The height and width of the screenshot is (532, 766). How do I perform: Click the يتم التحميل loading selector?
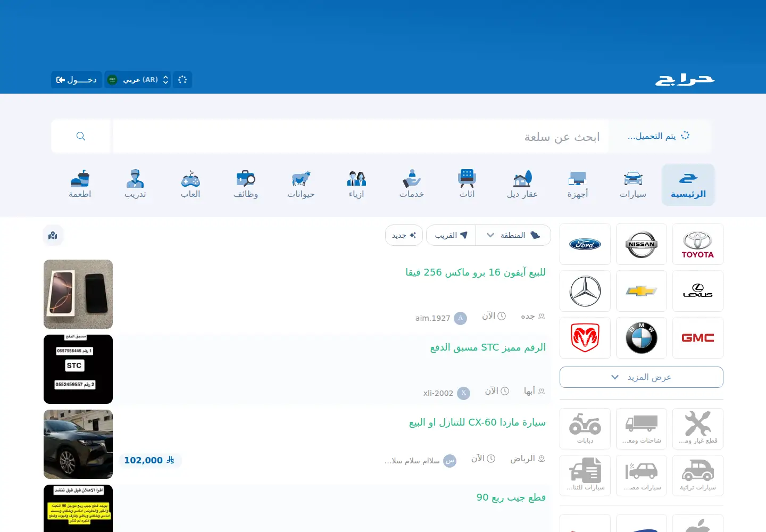coord(660,136)
